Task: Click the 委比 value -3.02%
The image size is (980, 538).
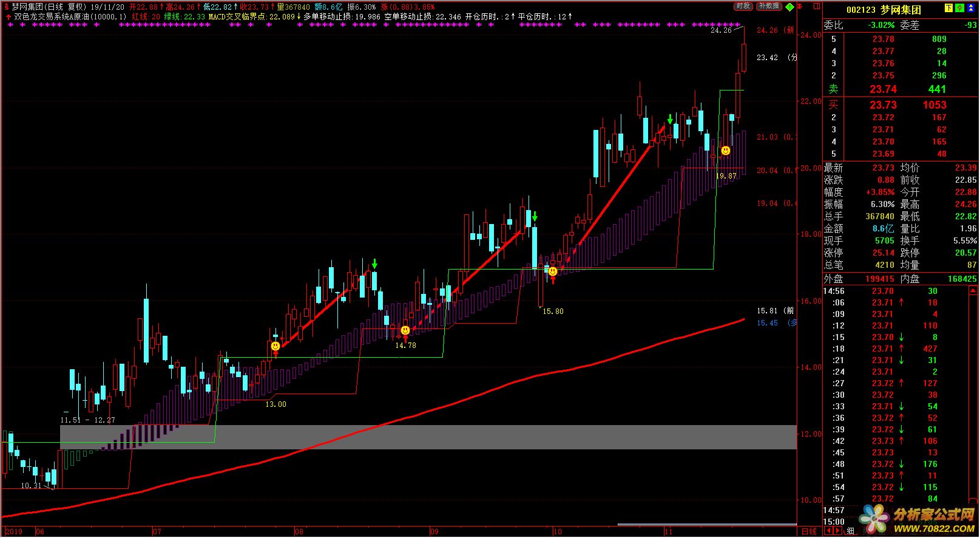Action: [x=881, y=26]
